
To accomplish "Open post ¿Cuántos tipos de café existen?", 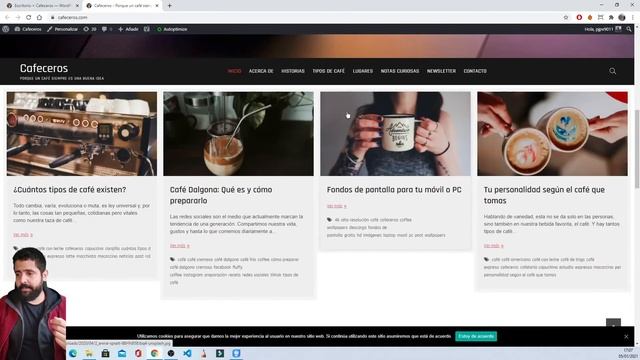I will pyautogui.click(x=69, y=190).
